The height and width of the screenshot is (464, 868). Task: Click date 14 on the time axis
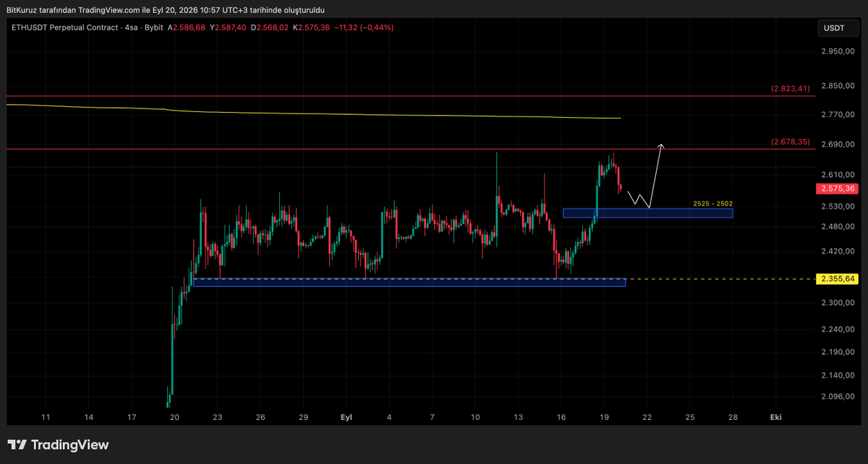(88, 418)
